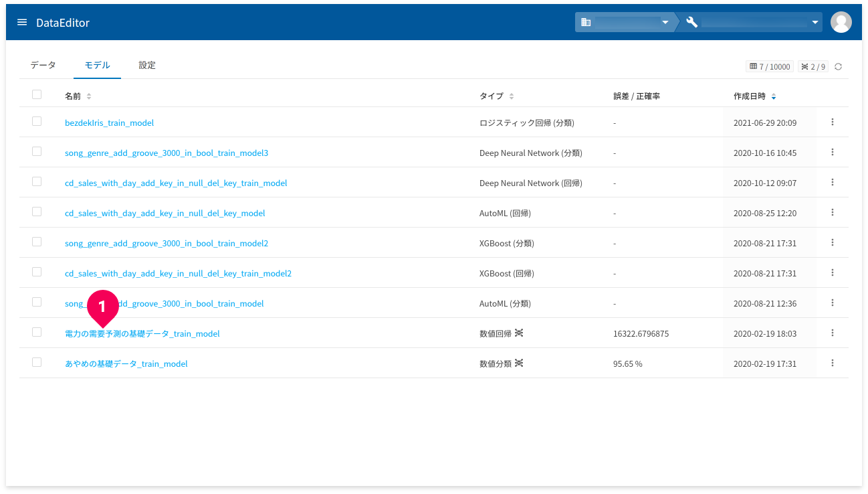Open more options for あやめの基礎データ model row

(x=833, y=363)
